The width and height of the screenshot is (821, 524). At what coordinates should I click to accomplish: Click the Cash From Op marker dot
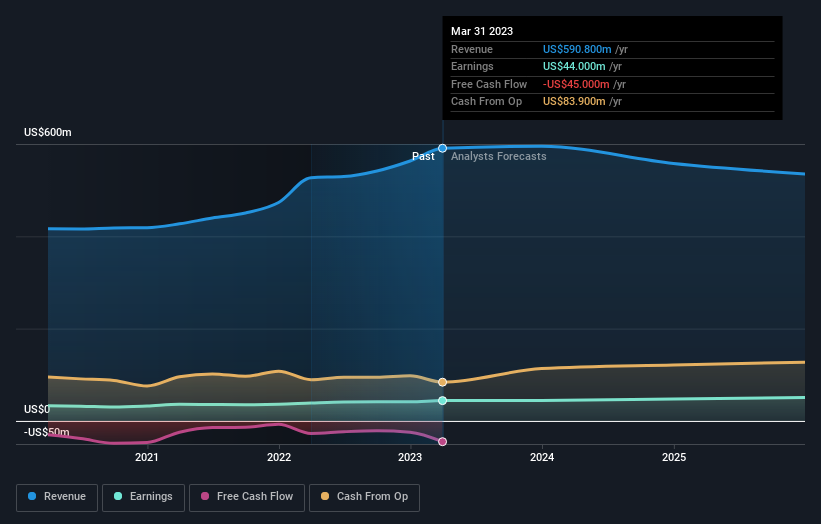pyautogui.click(x=442, y=382)
